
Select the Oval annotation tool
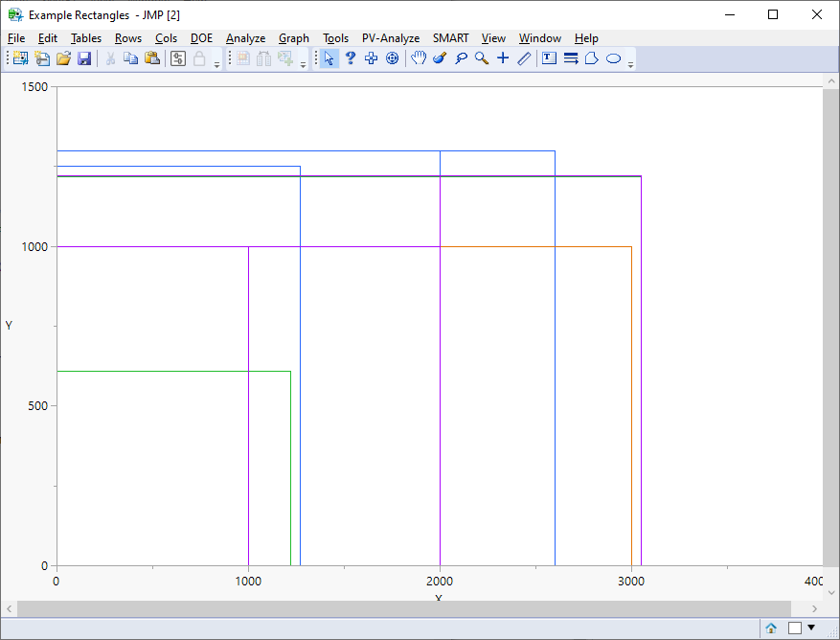[x=612, y=57]
